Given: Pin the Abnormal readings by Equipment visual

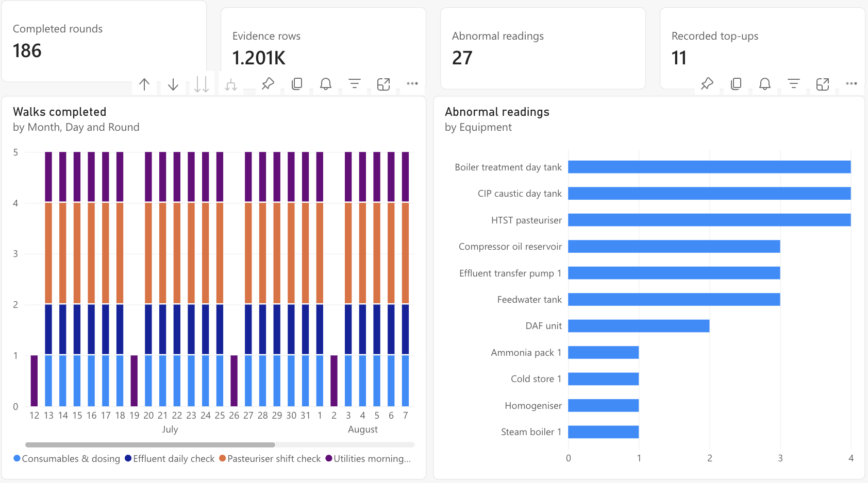Looking at the screenshot, I should coord(707,84).
